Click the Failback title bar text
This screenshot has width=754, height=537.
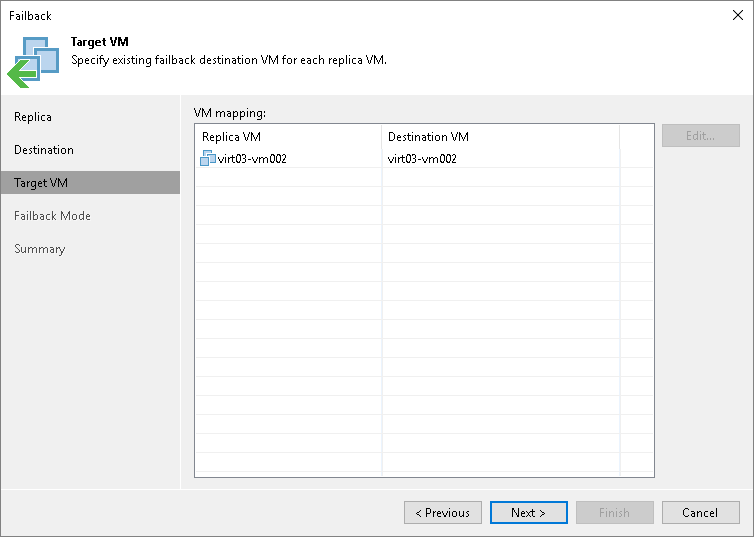tap(30, 16)
